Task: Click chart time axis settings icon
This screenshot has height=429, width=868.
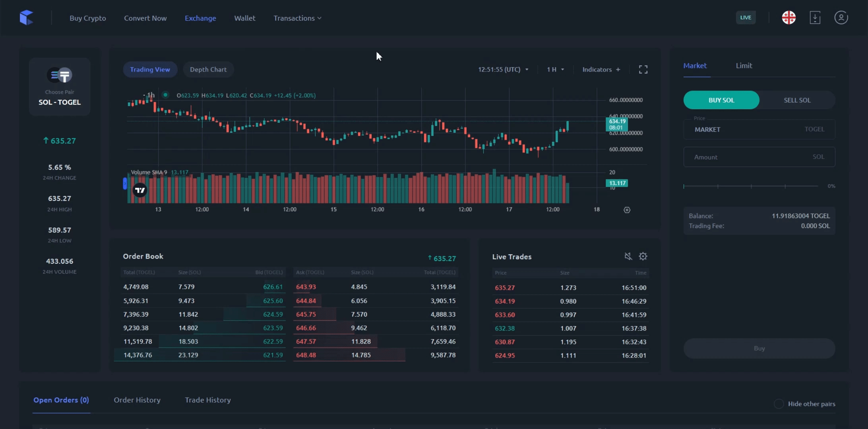Action: tap(627, 210)
